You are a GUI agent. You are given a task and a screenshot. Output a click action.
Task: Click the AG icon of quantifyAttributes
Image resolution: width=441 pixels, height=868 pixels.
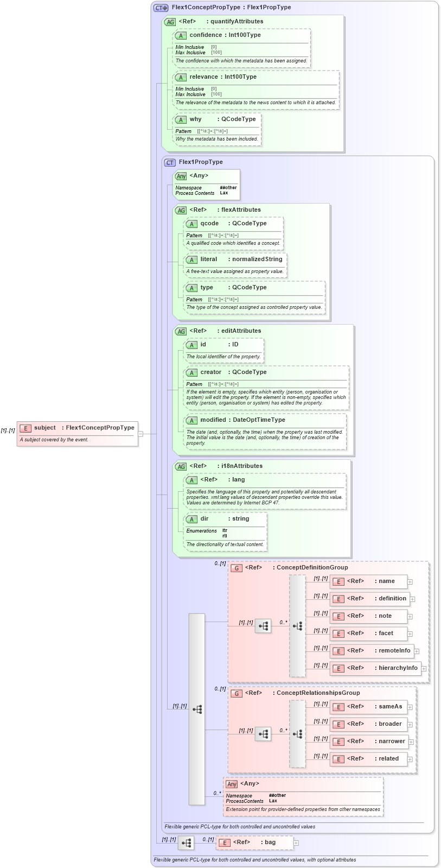170,22
